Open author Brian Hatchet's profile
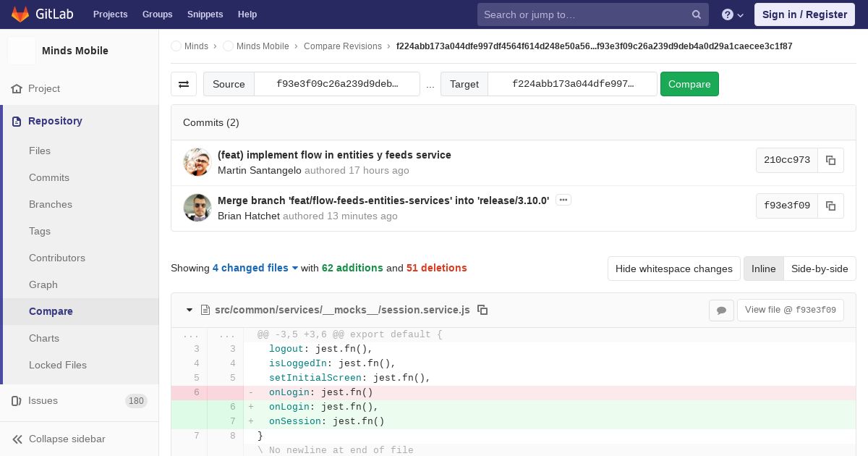868x456 pixels. click(x=249, y=216)
